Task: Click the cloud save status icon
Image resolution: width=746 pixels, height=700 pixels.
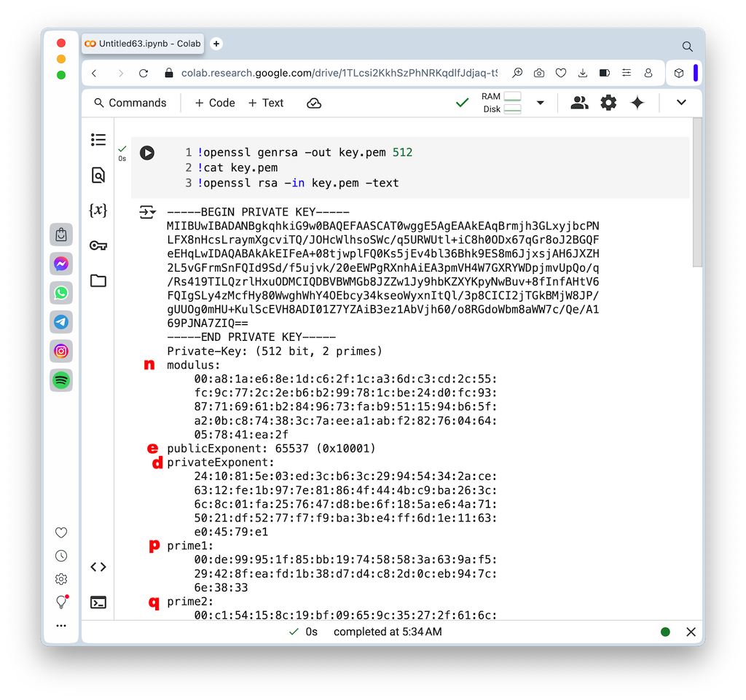Action: coord(314,103)
